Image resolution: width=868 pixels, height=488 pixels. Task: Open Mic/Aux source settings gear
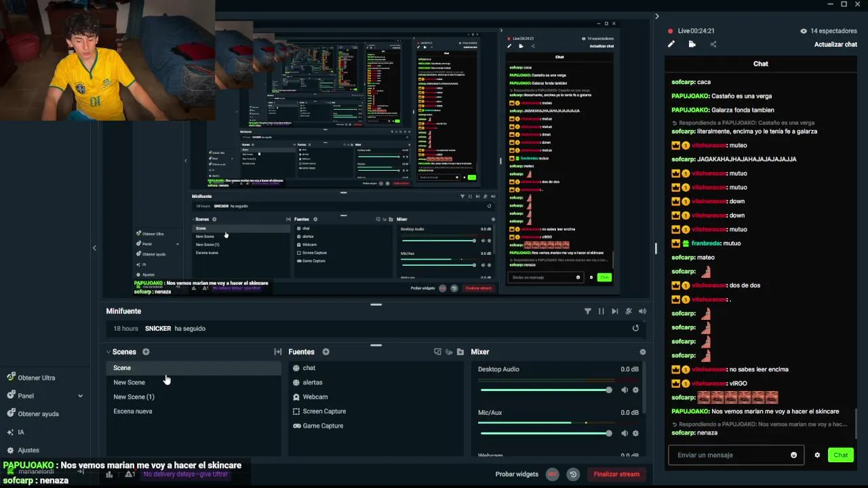click(x=635, y=433)
